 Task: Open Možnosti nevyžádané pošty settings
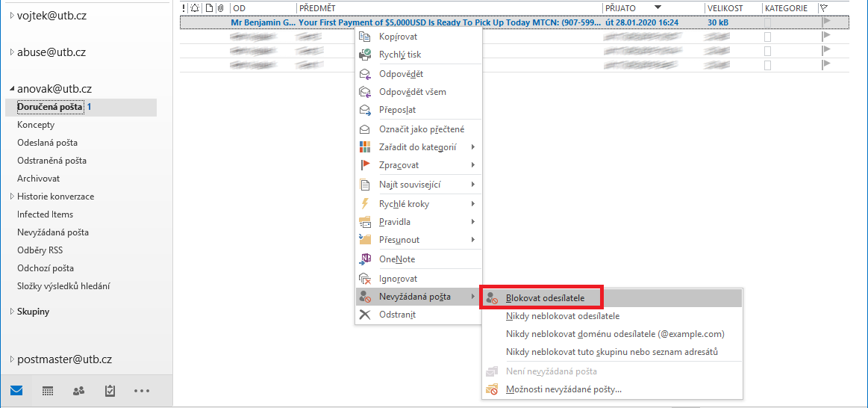coord(563,389)
